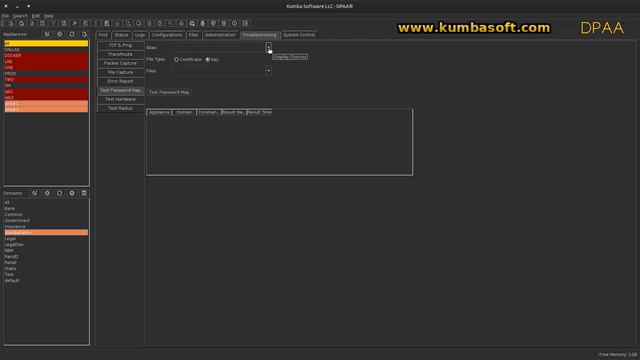Image resolution: width=640 pixels, height=360 pixels.
Task: Open the TCP & Ping section
Action: [120, 45]
